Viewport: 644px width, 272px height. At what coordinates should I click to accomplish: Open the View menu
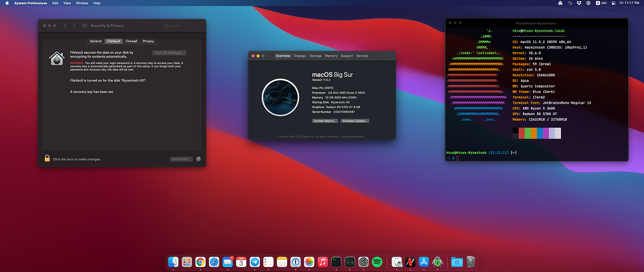click(x=67, y=3)
